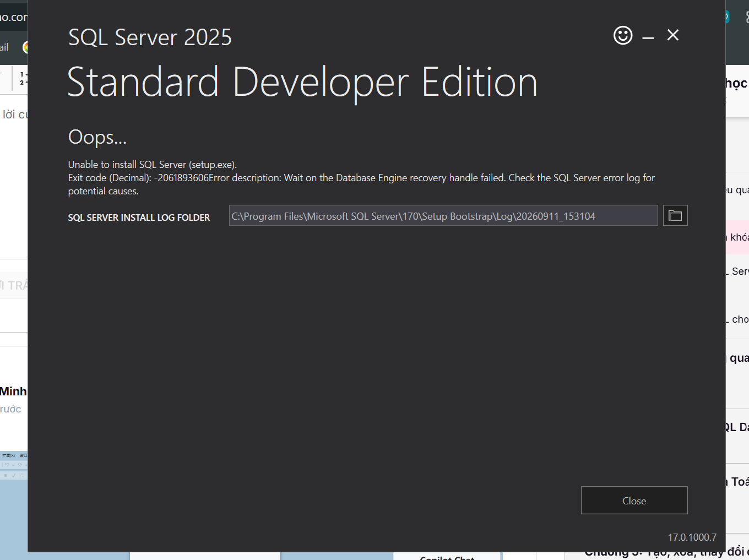The height and width of the screenshot is (560, 749).
Task: Click the smiley face feedback icon
Action: pos(623,35)
